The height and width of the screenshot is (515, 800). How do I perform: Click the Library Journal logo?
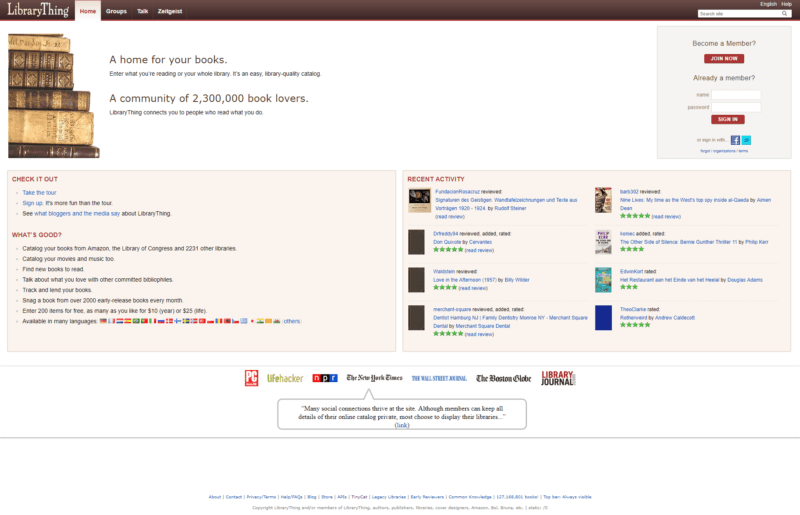[558, 378]
